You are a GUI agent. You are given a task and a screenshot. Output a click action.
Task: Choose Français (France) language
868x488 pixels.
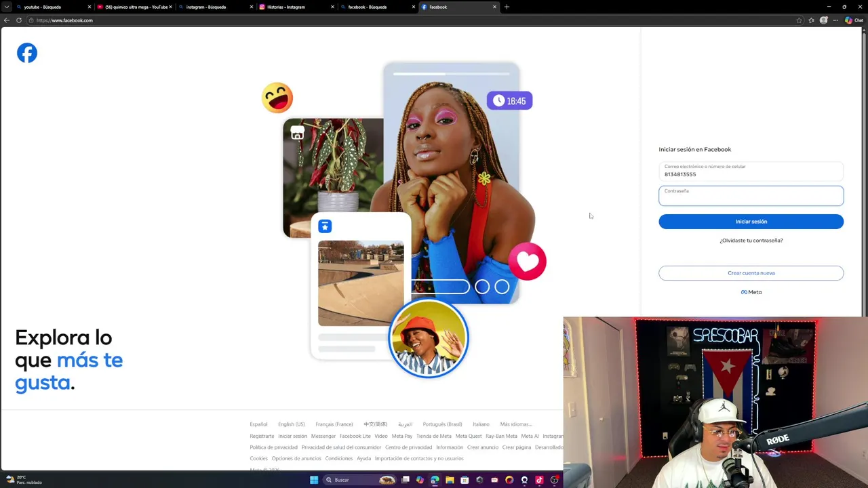point(334,424)
